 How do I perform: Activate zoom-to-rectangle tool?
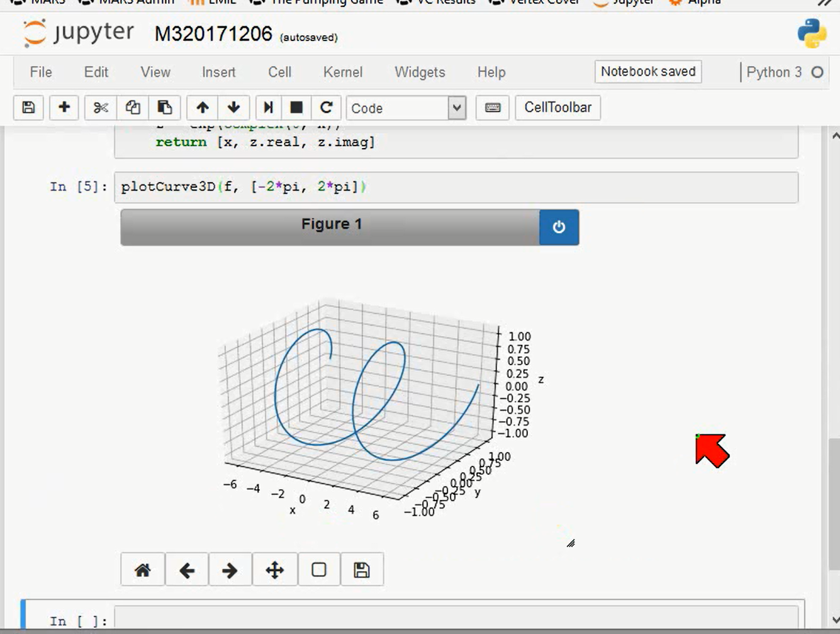[x=319, y=570]
